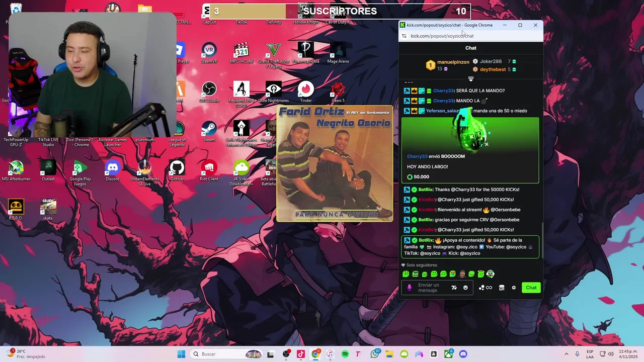This screenshot has height=362, width=644.
Task: Open the SteamVR desktop shortcut
Action: coord(209,53)
